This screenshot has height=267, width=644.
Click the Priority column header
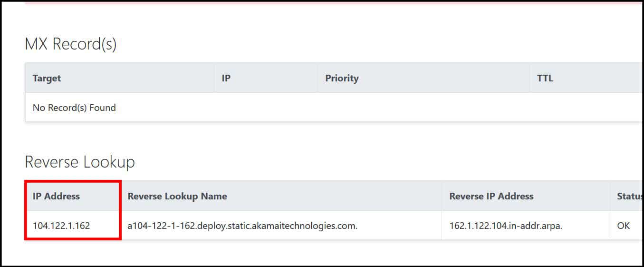point(342,78)
